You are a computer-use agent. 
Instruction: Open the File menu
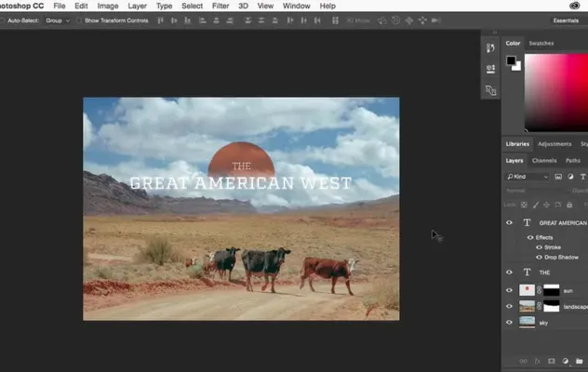click(60, 6)
